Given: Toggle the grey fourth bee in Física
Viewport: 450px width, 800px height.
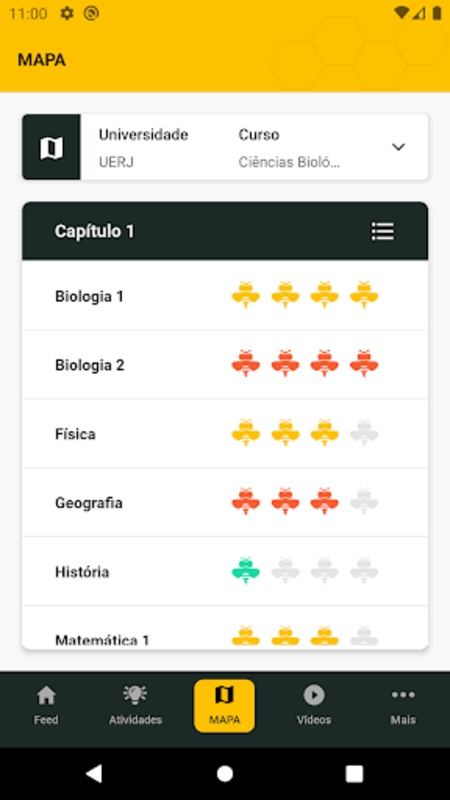Looking at the screenshot, I should (x=364, y=433).
